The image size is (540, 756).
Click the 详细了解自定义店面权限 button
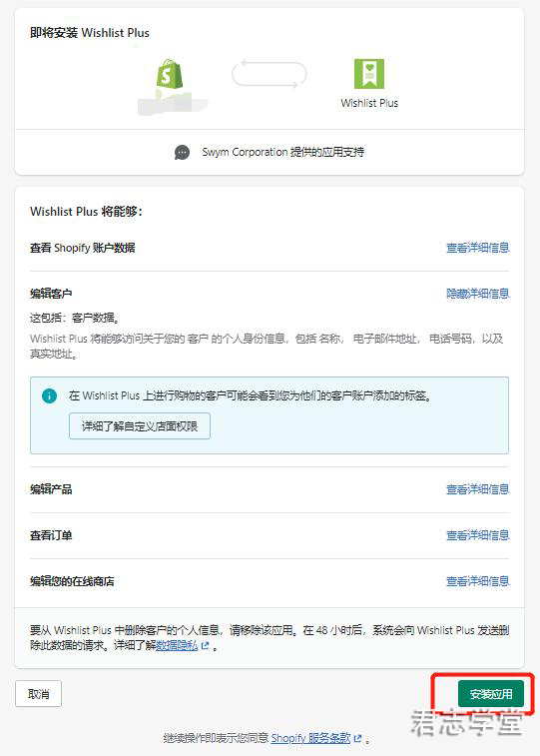(140, 426)
